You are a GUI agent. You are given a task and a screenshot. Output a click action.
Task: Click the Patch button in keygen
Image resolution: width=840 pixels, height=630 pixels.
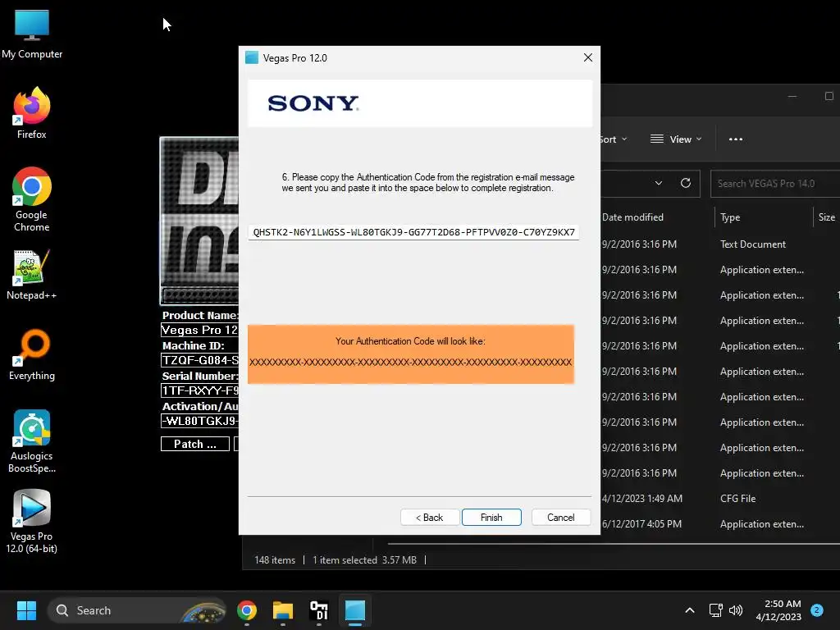click(x=195, y=444)
